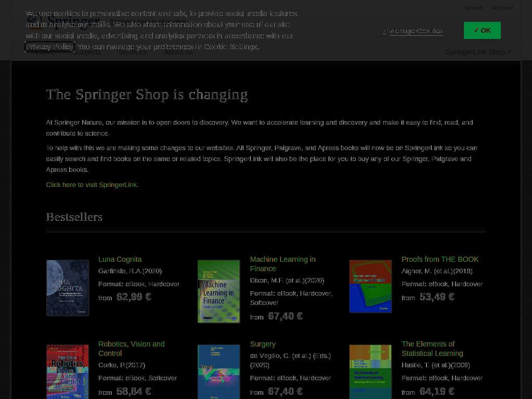The image size is (532, 399).
Task: Select the Proofs from THE BOOK price 53,49 €
Action: click(436, 297)
